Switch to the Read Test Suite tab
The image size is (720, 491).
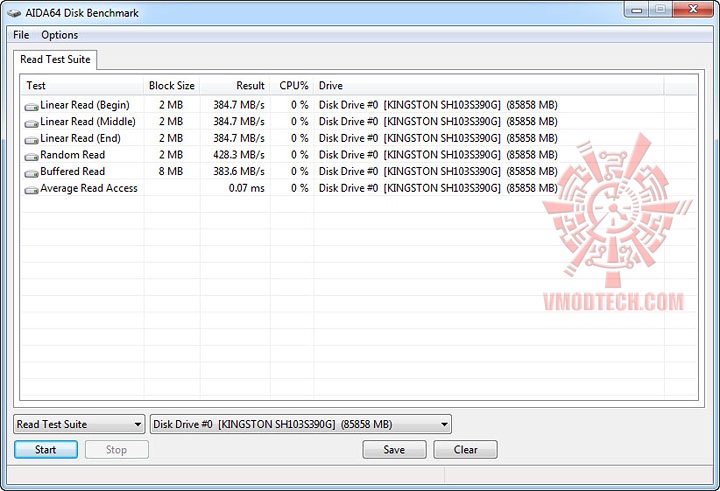pyautogui.click(x=55, y=59)
